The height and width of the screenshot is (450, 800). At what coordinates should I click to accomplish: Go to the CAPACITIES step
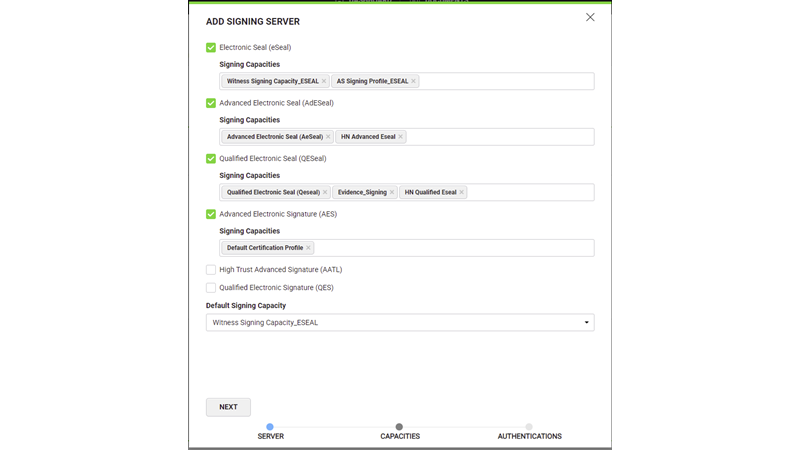coord(399,431)
